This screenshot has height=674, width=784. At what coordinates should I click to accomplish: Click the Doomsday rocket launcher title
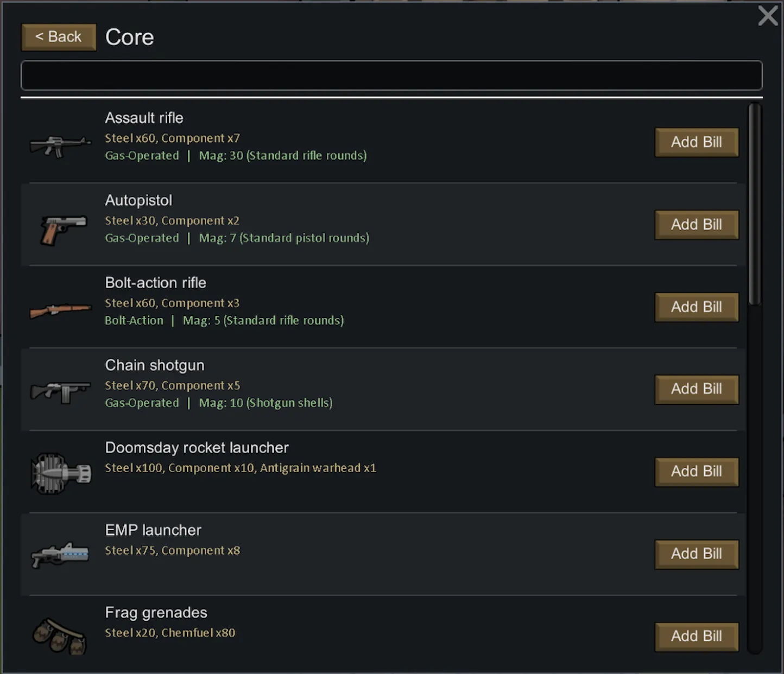pos(197,448)
